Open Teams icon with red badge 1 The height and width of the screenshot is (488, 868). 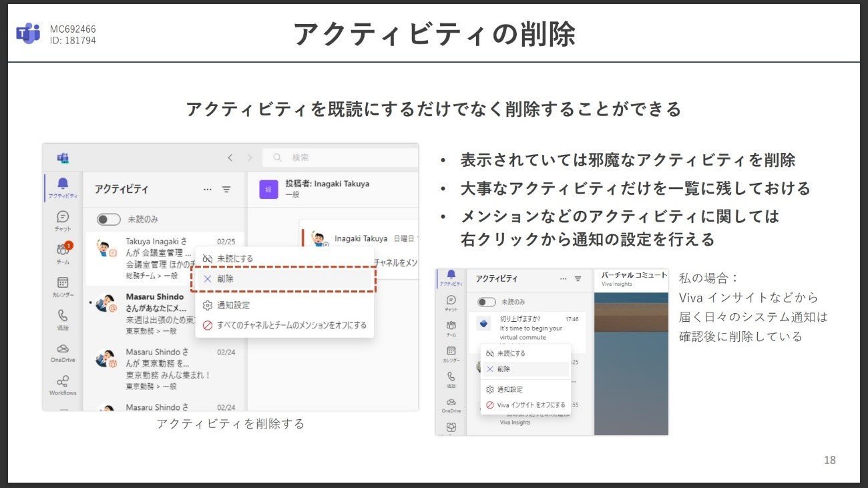pyautogui.click(x=63, y=254)
